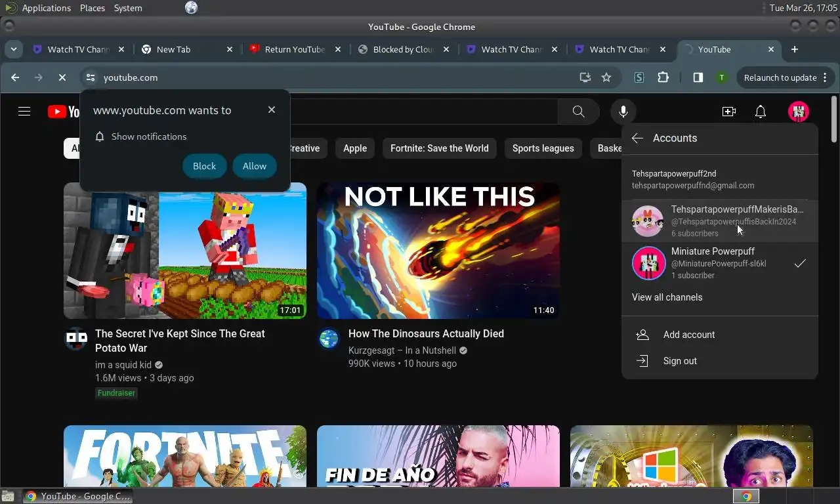
Task: Click browser back arrow
Action: tap(15, 77)
